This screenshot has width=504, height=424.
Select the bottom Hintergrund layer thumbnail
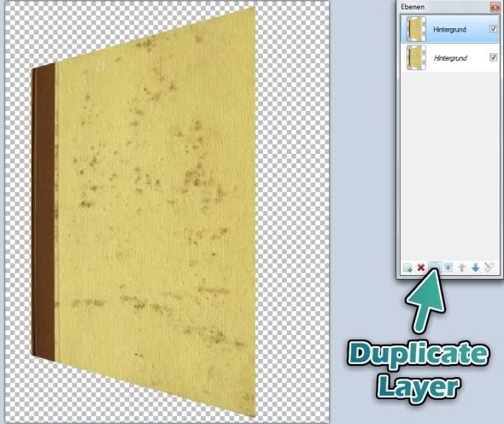tap(416, 57)
